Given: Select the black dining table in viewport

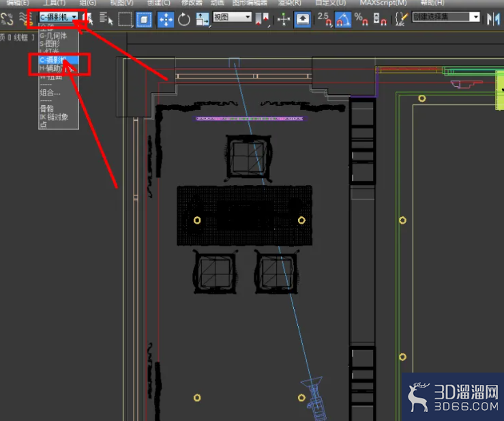Looking at the screenshot, I should coord(244,216).
